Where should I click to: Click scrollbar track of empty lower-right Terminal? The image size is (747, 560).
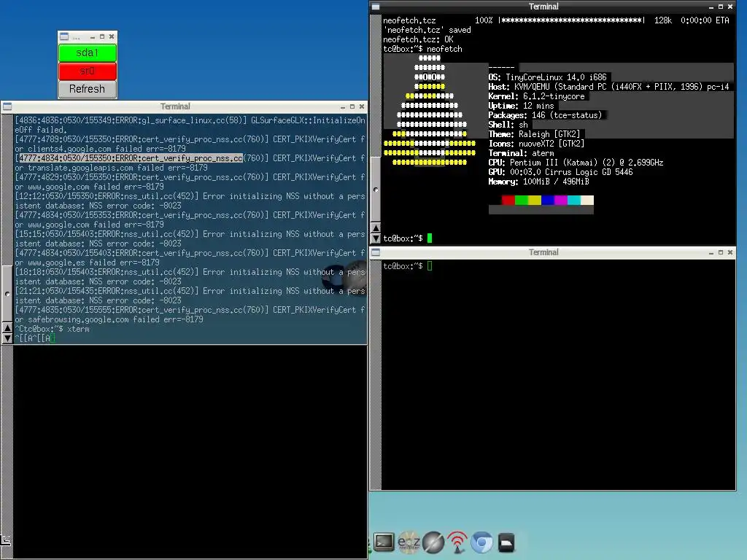coord(376,375)
